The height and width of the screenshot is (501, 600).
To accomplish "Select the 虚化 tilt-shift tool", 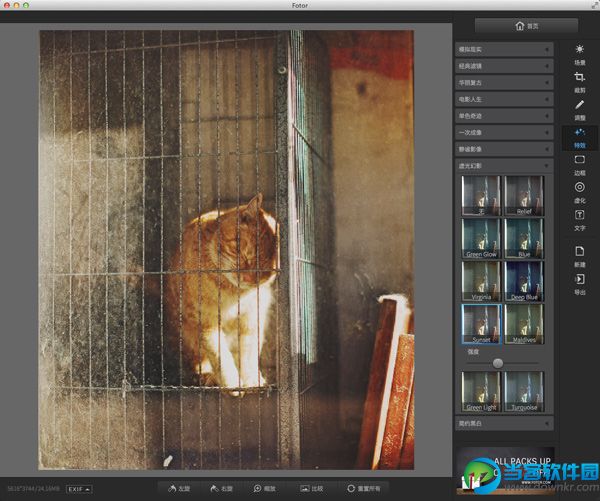I will pos(580,189).
